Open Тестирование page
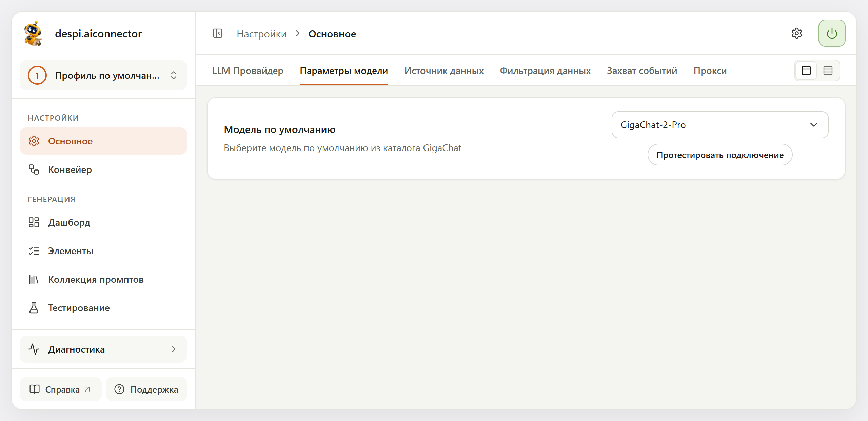Screen dimensions: 868x421 pyautogui.click(x=103, y=308)
